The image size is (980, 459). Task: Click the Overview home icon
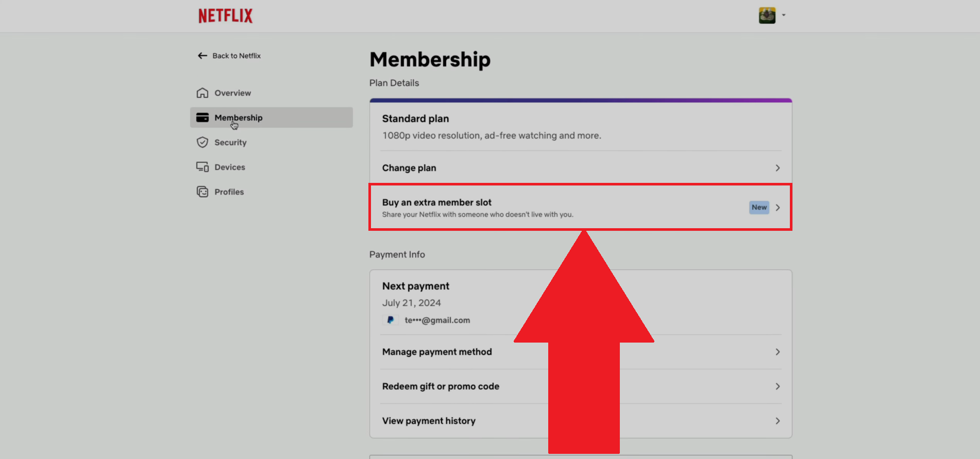202,93
